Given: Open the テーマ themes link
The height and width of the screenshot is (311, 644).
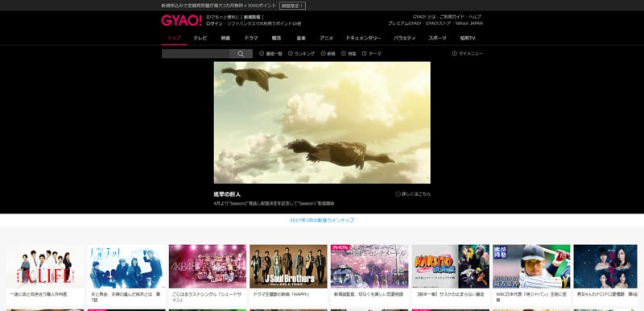Looking at the screenshot, I should click(374, 54).
